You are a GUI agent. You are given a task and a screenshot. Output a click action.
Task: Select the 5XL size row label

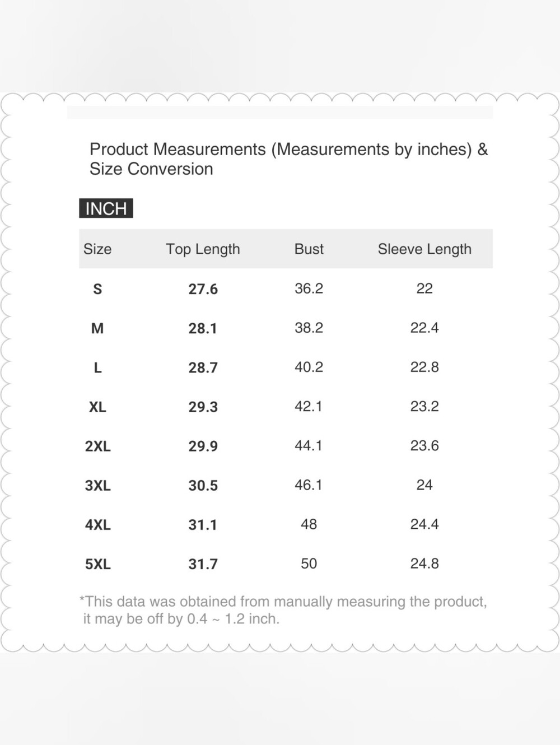[97, 564]
